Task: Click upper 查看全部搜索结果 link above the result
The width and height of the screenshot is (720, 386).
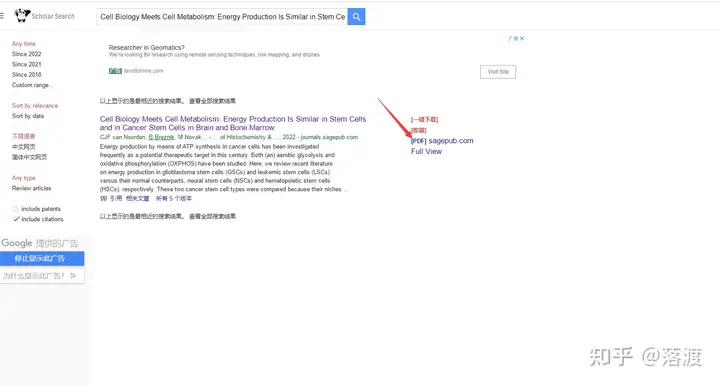Action: [x=212, y=101]
